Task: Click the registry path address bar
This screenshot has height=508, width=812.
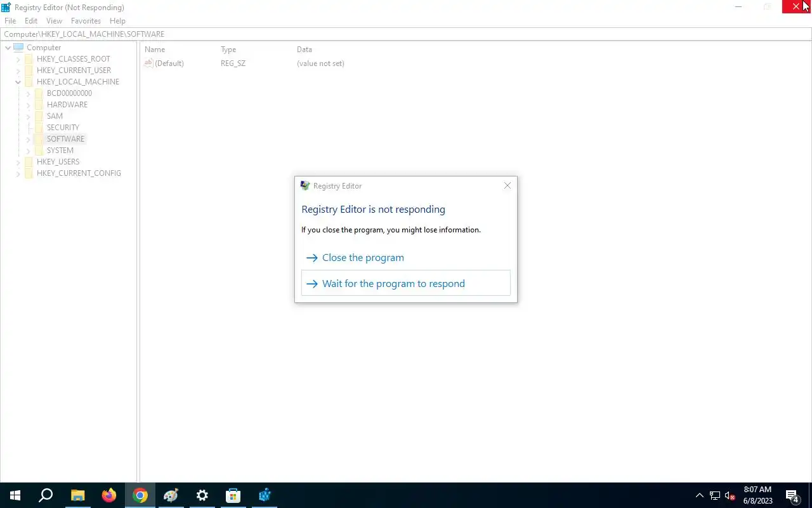Action: pos(406,34)
